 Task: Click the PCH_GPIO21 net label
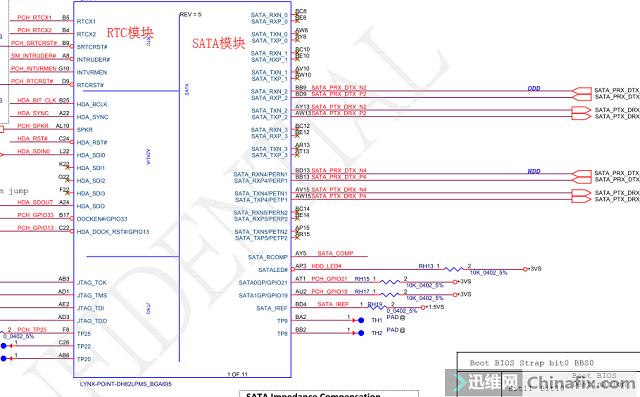tap(329, 279)
